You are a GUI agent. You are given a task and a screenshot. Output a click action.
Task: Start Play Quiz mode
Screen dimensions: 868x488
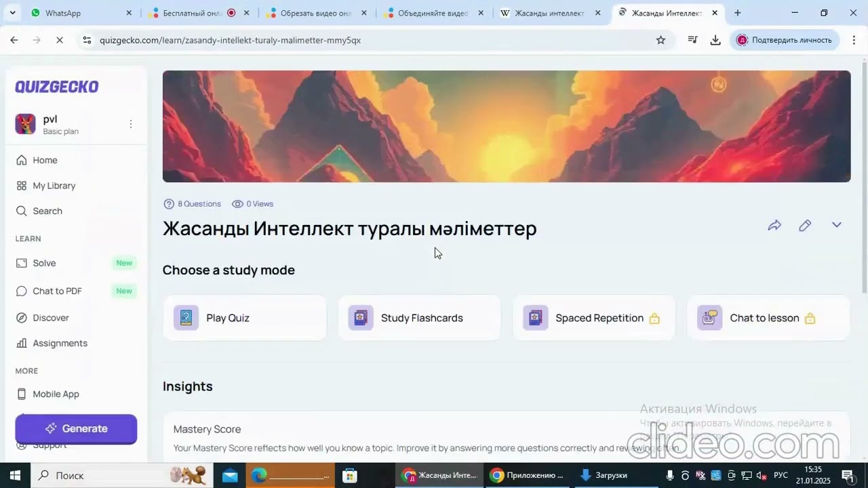click(x=245, y=318)
